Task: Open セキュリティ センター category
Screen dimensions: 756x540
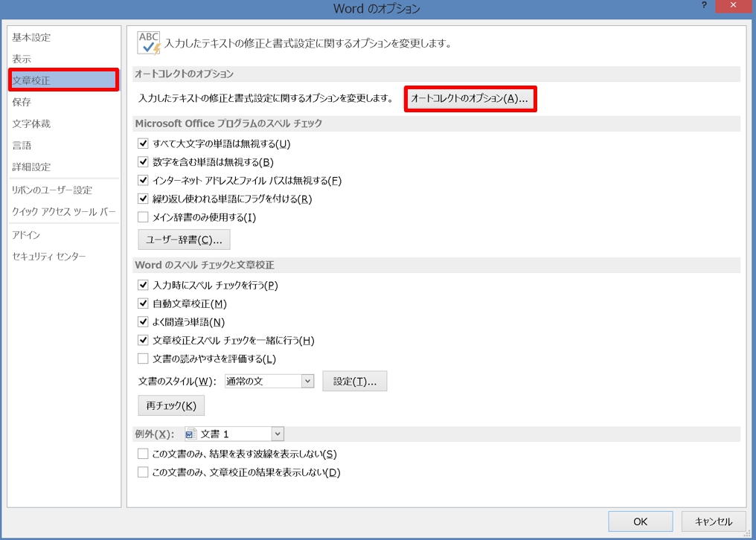Action: [x=48, y=257]
